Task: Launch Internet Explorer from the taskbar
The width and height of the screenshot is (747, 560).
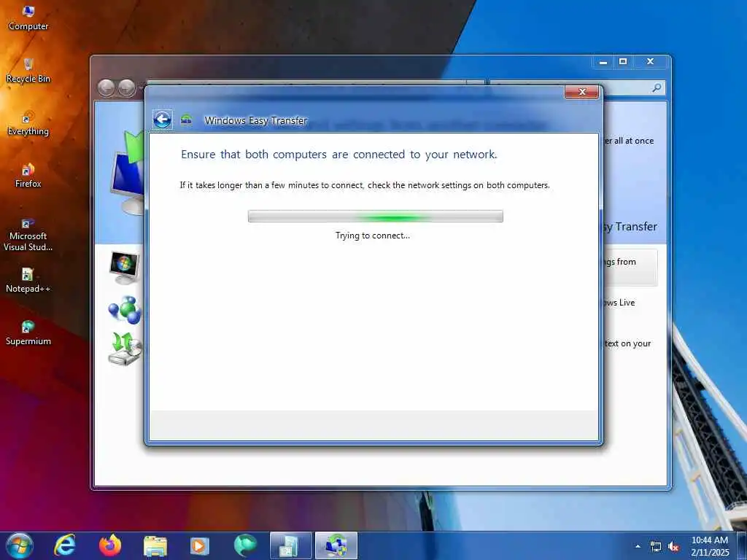Action: (x=65, y=545)
